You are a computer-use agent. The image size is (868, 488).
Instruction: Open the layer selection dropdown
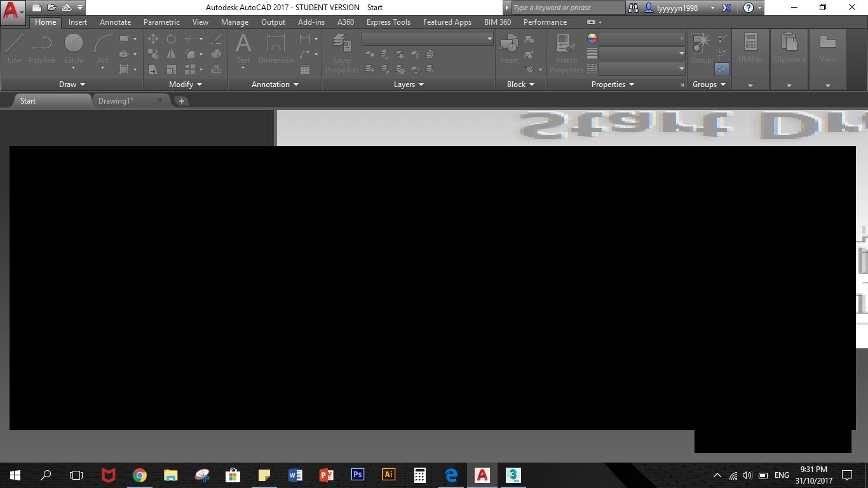tap(488, 38)
